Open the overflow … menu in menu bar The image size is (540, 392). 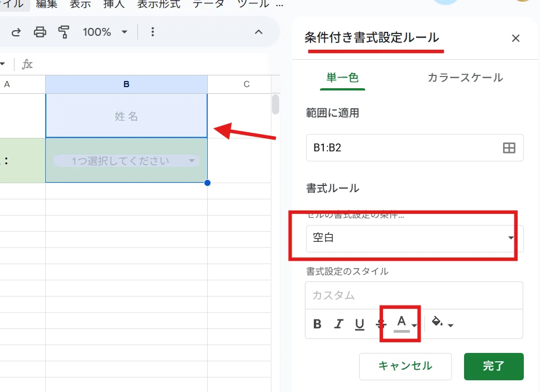(280, 5)
